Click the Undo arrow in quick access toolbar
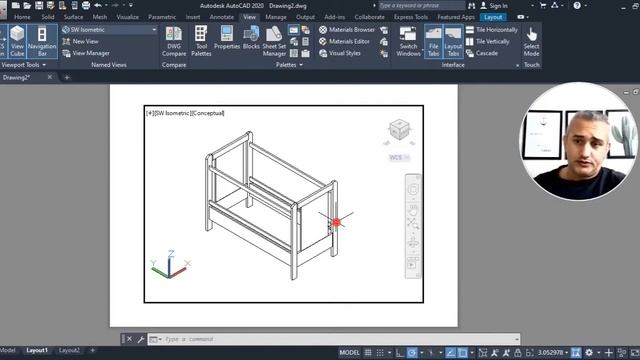 click(98, 5)
